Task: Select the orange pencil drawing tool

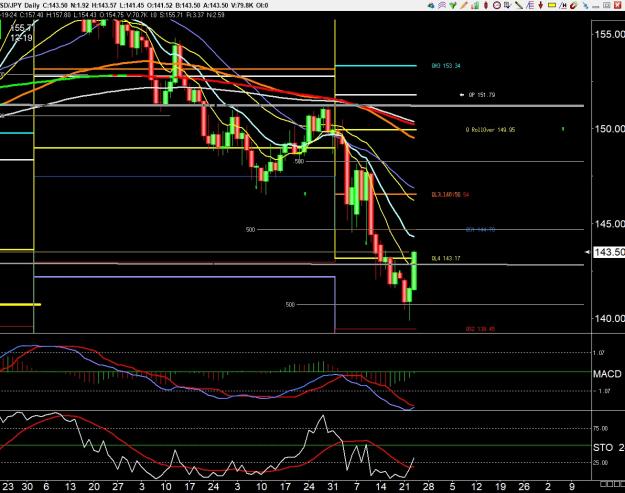Action: pyautogui.click(x=464, y=5)
